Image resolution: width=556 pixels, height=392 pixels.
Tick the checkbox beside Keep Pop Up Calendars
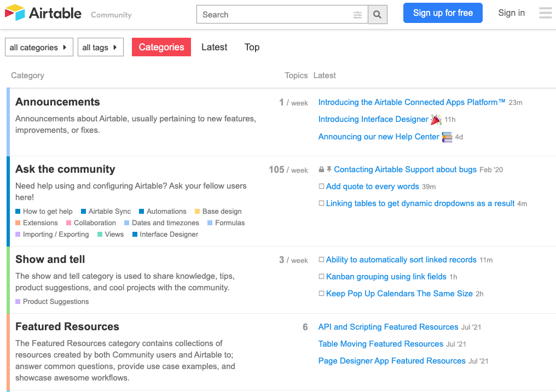[x=321, y=294]
